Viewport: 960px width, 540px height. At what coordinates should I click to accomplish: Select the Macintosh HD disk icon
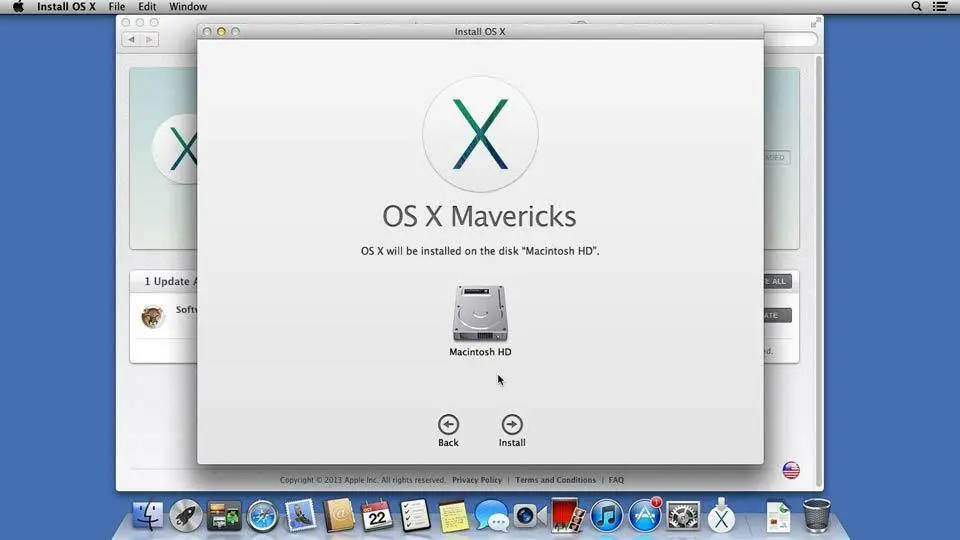pyautogui.click(x=480, y=313)
